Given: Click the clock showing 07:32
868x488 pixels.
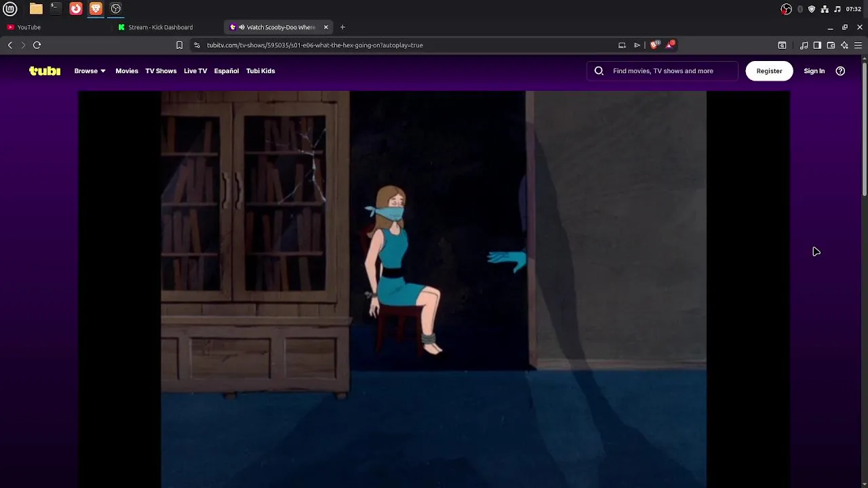Looking at the screenshot, I should [x=854, y=9].
